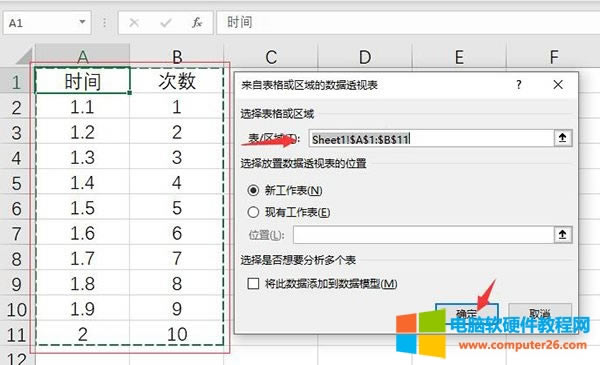Open Insert Function via the fx icon

(x=197, y=23)
